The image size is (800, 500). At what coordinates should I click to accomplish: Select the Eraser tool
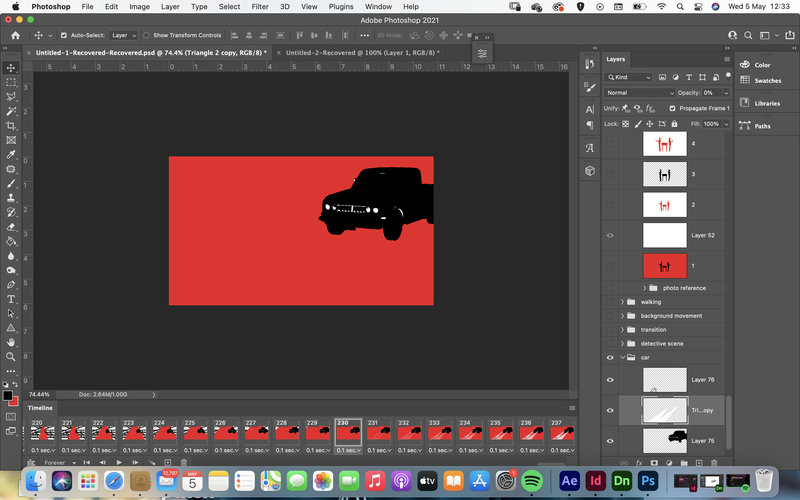point(11,227)
